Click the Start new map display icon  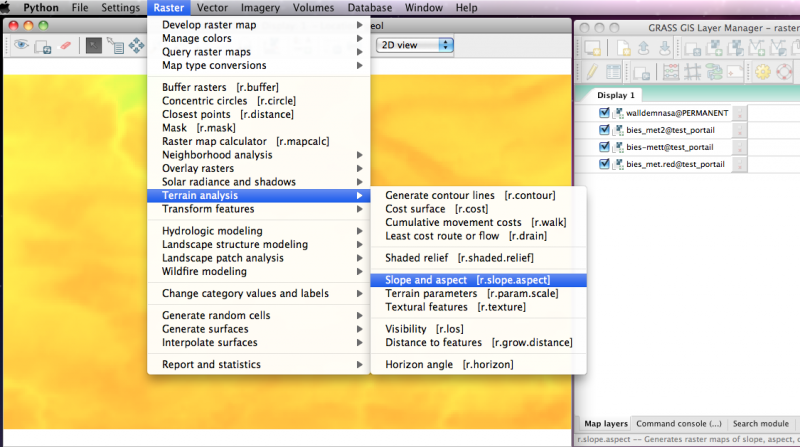[x=593, y=46]
